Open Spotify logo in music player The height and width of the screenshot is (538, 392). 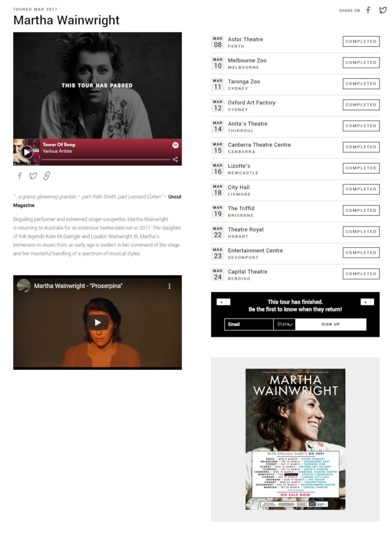[x=175, y=145]
